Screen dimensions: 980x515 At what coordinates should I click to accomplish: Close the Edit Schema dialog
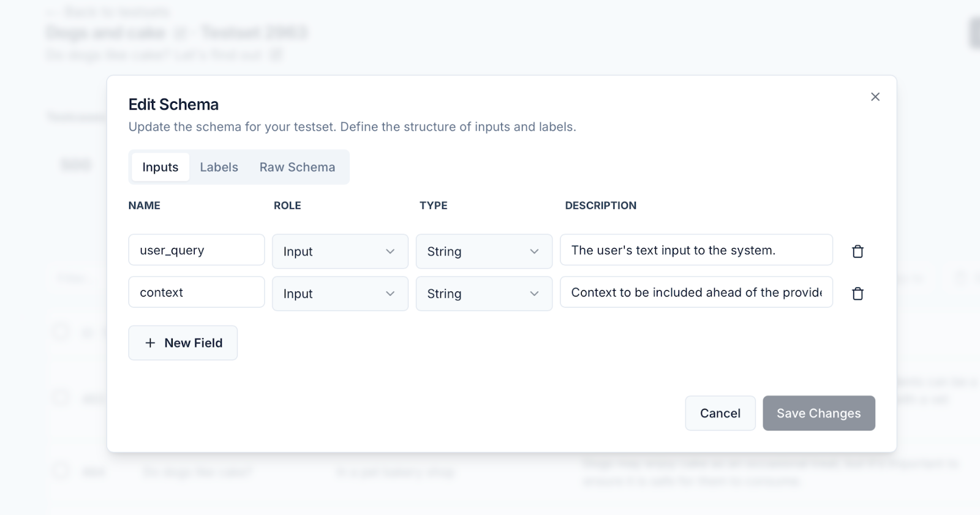pos(875,97)
